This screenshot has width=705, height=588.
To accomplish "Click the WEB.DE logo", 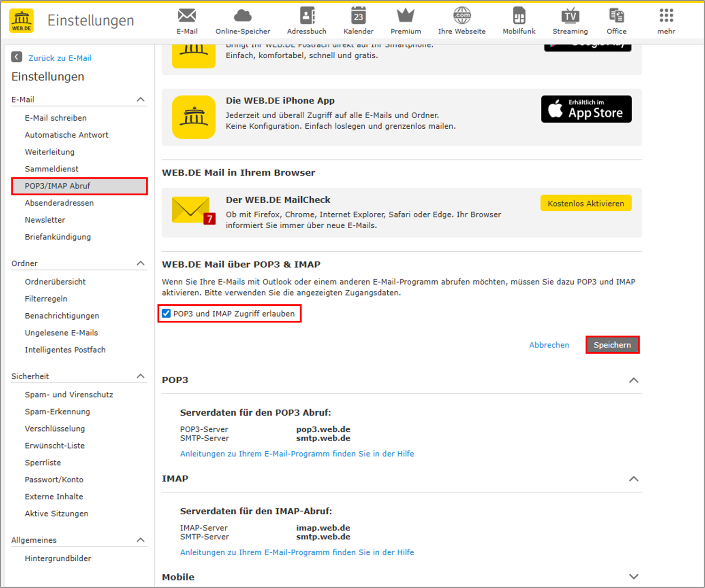I will [x=22, y=21].
